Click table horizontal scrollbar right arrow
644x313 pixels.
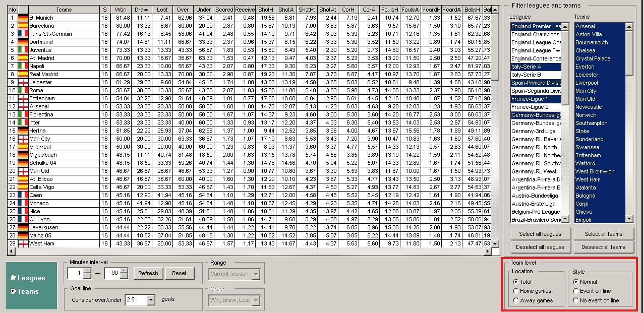pyautogui.click(x=487, y=252)
